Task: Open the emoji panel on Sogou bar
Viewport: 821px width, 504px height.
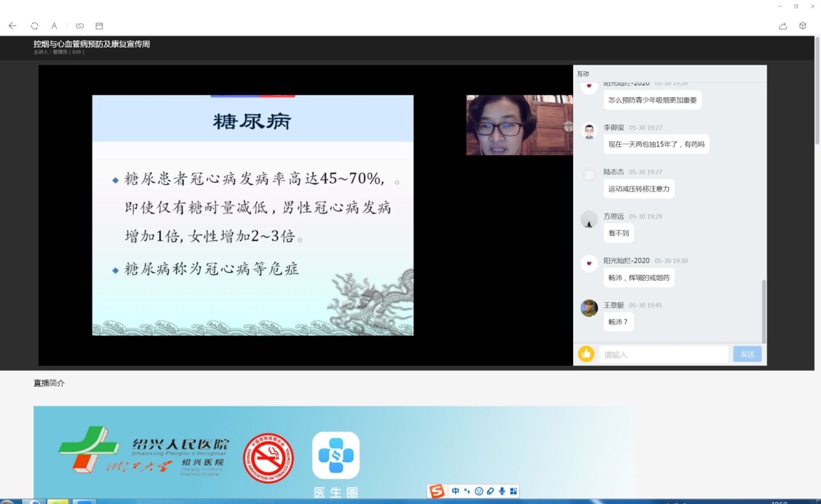Action: click(x=479, y=491)
